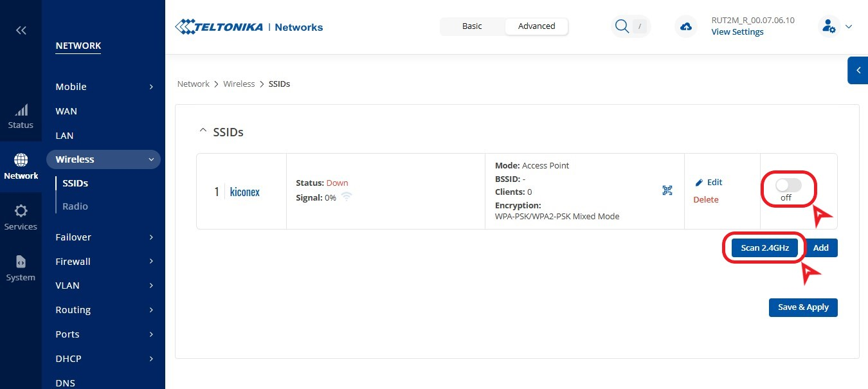This screenshot has width=868, height=389.
Task: Open the WAN menu item
Action: coord(66,111)
